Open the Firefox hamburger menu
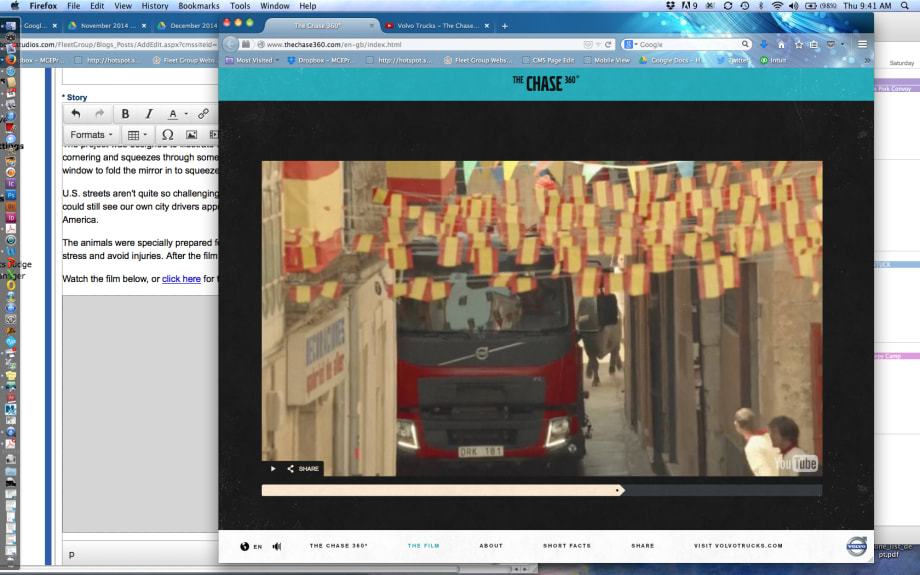This screenshot has width=920, height=575. tap(862, 44)
